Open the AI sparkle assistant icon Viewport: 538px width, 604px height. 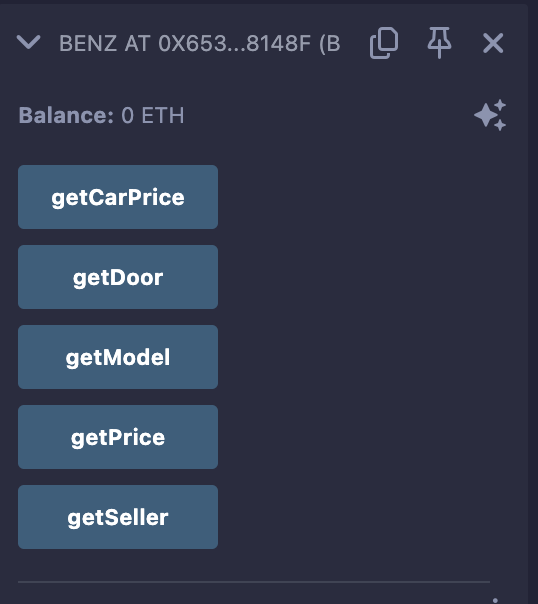click(x=490, y=115)
